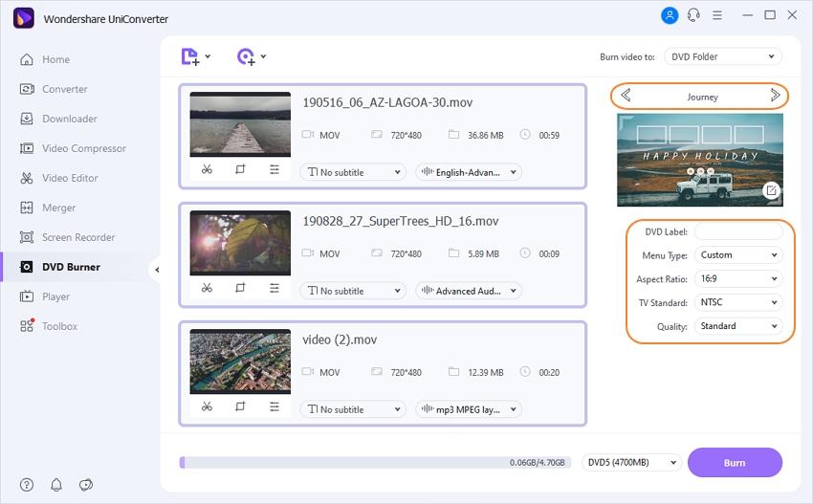Click the Happy Holiday template preview

point(700,161)
